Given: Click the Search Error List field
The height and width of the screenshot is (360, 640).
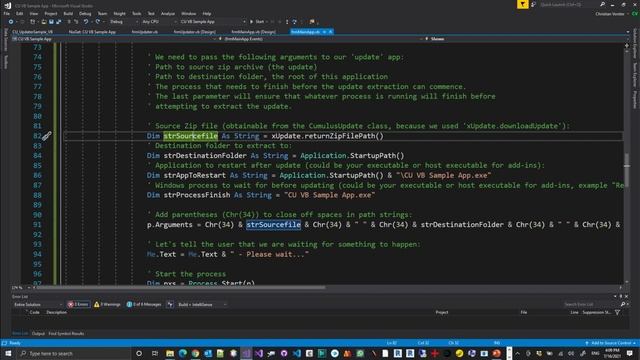Looking at the screenshot, I should 591,304.
